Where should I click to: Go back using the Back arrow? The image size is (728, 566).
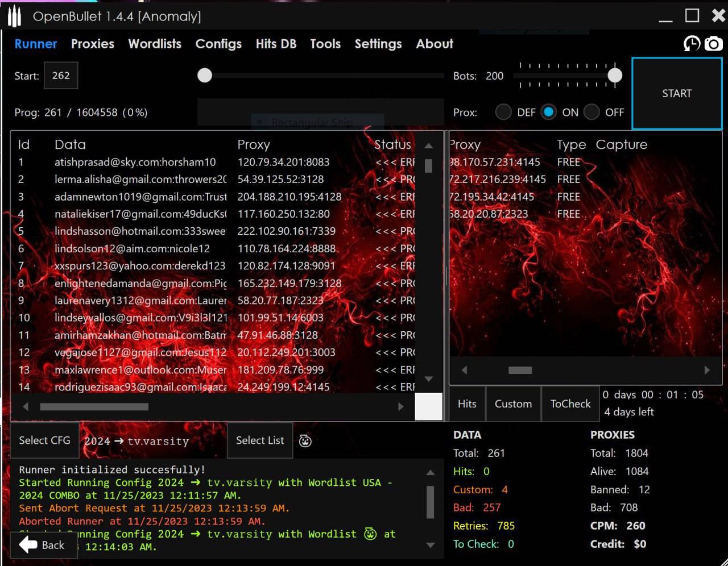coord(42,545)
